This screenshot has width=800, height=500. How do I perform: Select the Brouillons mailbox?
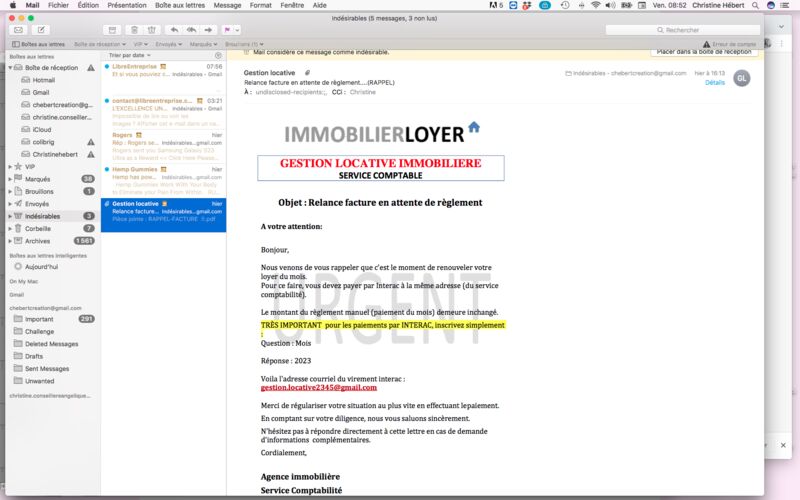point(39,191)
